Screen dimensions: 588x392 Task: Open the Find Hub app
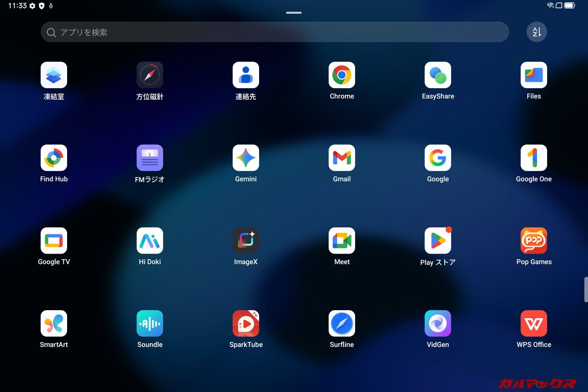[x=54, y=158]
